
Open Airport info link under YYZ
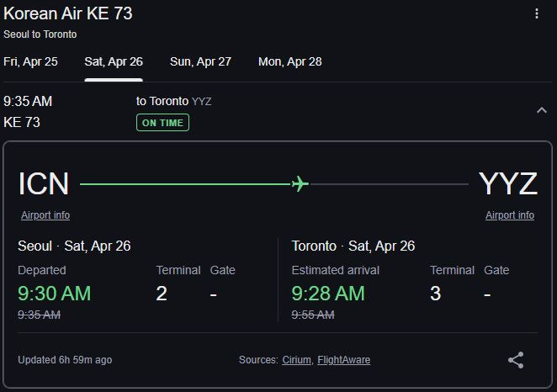(x=509, y=215)
